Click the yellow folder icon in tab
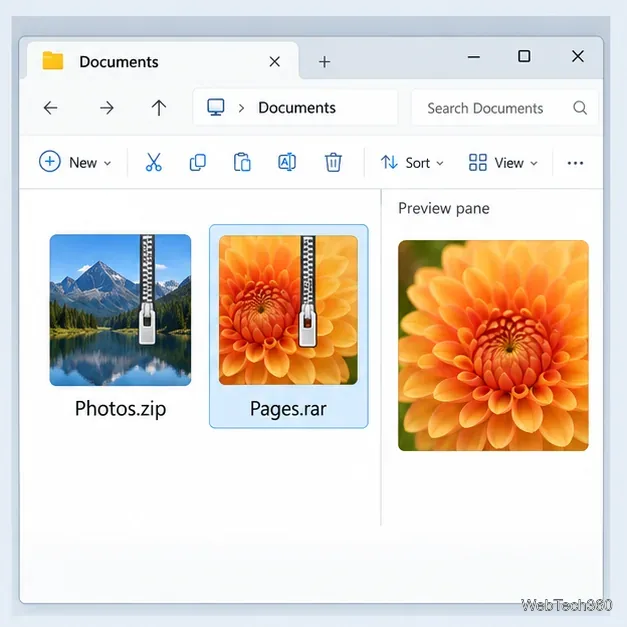 53,61
